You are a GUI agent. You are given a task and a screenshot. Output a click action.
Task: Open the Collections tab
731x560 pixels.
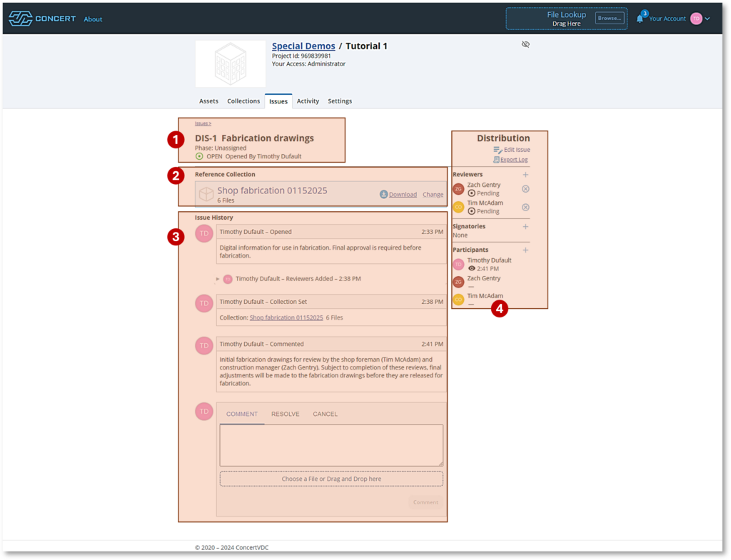(243, 101)
